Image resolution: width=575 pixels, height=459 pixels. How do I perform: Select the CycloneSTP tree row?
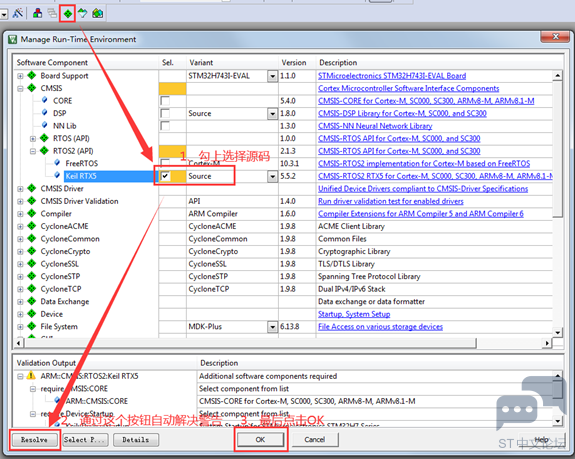click(x=60, y=276)
